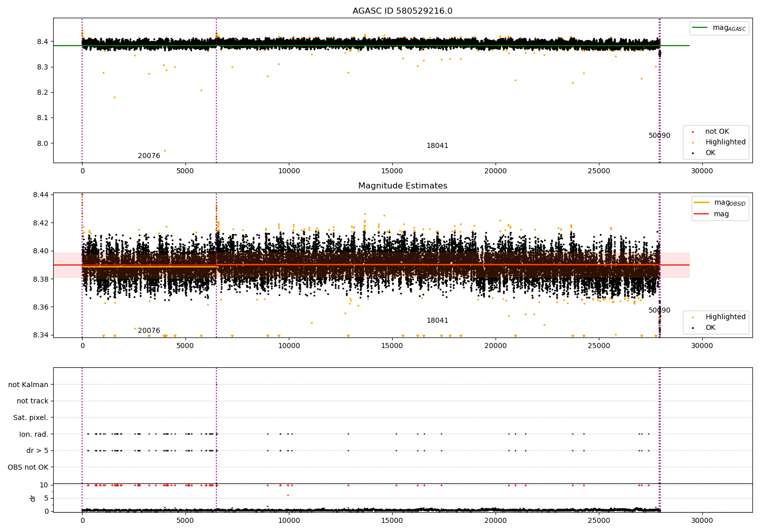Click the "dr > 5" row label
Image resolution: width=760 pixels, height=532 pixels.
pyautogui.click(x=37, y=451)
